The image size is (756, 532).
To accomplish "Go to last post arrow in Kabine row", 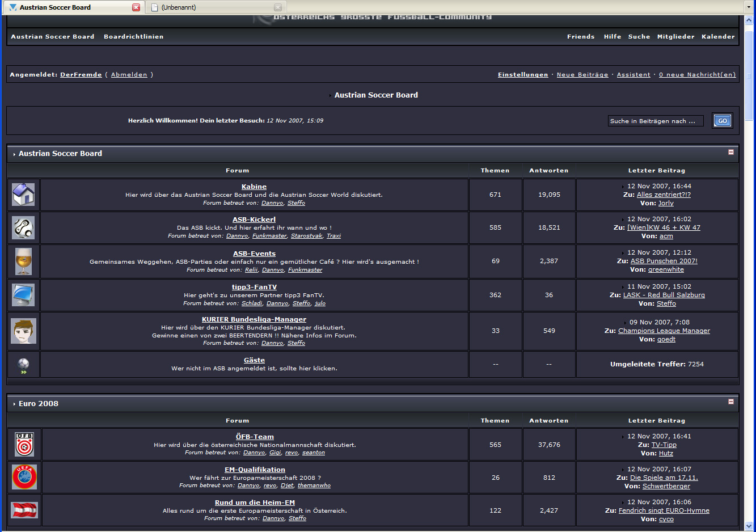I will (x=623, y=187).
